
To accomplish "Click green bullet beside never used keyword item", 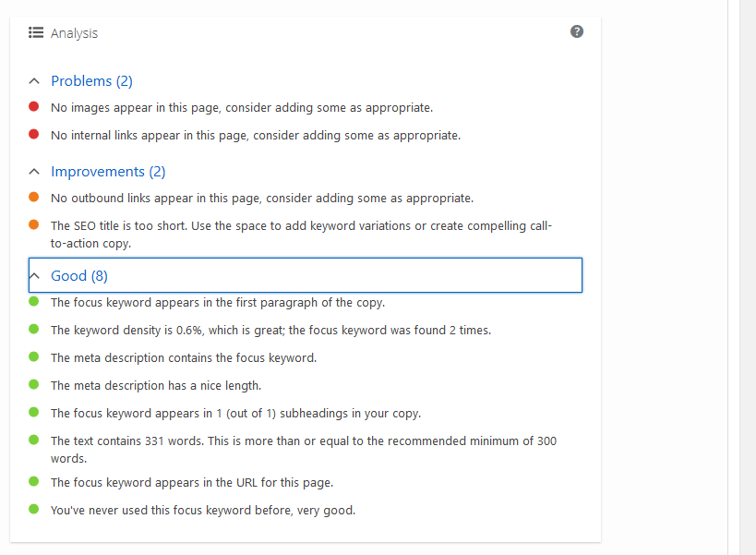I will [34, 509].
